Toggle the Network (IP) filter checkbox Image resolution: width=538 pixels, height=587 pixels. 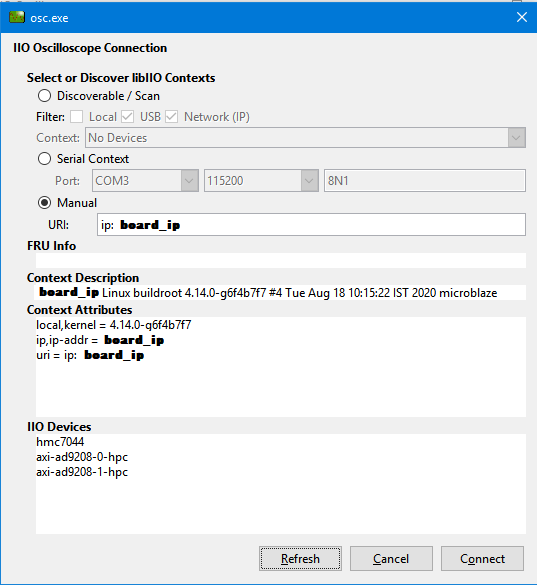[x=171, y=117]
